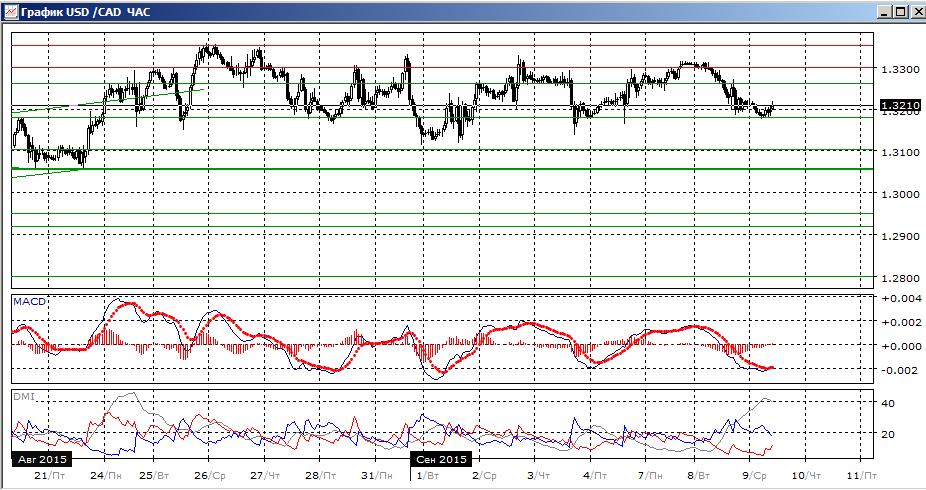Viewport: 926px width, 490px height.
Task: Click the 7/Пн date label
Action: [651, 475]
